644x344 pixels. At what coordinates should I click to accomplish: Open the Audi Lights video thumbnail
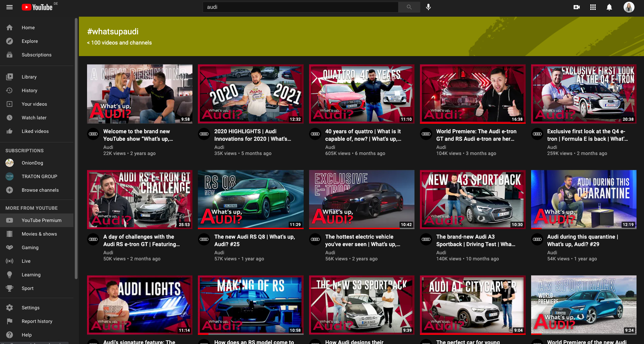pos(140,305)
